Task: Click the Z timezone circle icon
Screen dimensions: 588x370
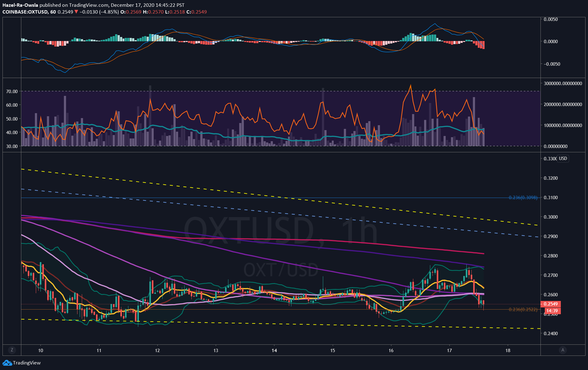Action: pyautogui.click(x=12, y=350)
